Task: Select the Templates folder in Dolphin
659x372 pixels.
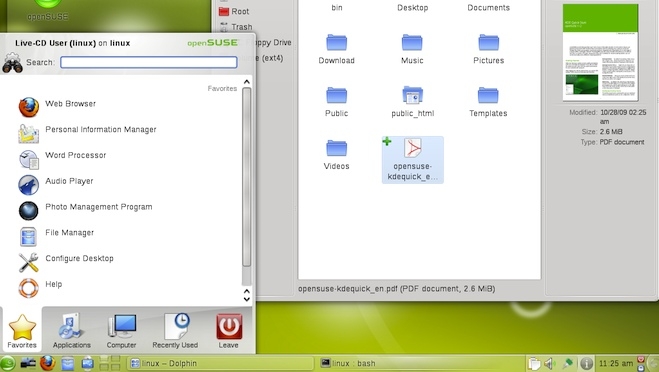Action: click(488, 102)
